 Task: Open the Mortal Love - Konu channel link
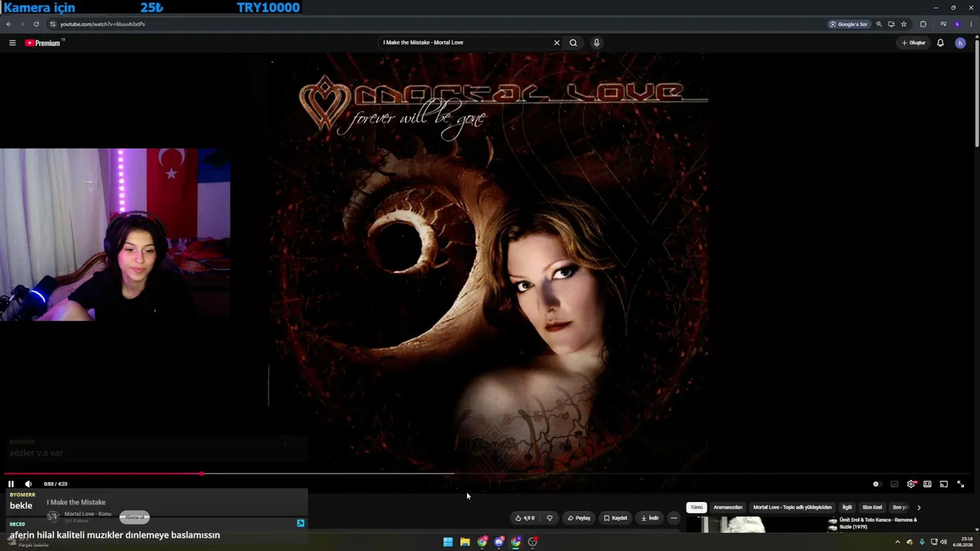(88, 514)
